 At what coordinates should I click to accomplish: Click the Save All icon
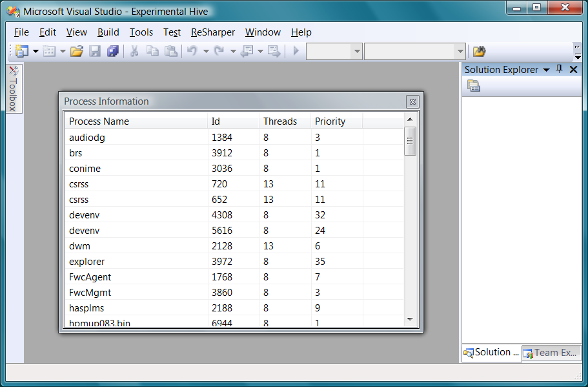click(113, 51)
